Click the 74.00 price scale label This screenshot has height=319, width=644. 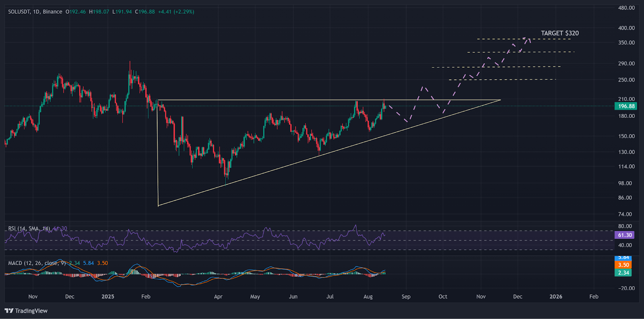625,214
